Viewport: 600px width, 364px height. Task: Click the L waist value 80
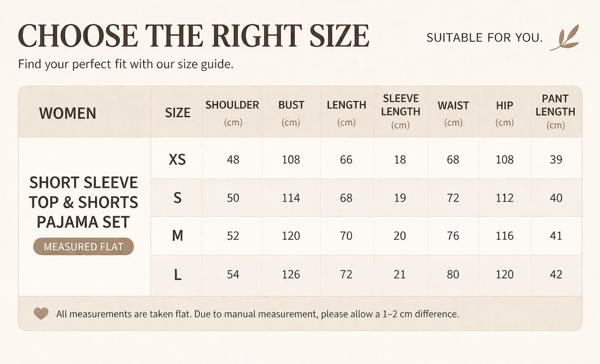[x=453, y=275]
